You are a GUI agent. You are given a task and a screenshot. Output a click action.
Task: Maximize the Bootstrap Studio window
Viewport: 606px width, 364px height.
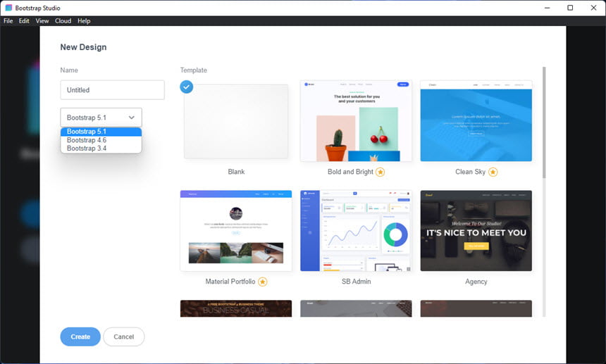click(570, 8)
